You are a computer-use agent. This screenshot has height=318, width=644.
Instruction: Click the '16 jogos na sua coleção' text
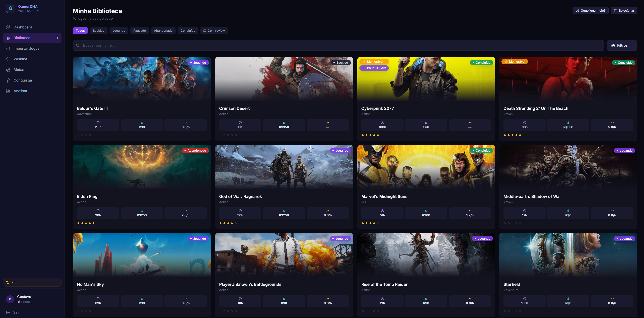click(x=93, y=19)
